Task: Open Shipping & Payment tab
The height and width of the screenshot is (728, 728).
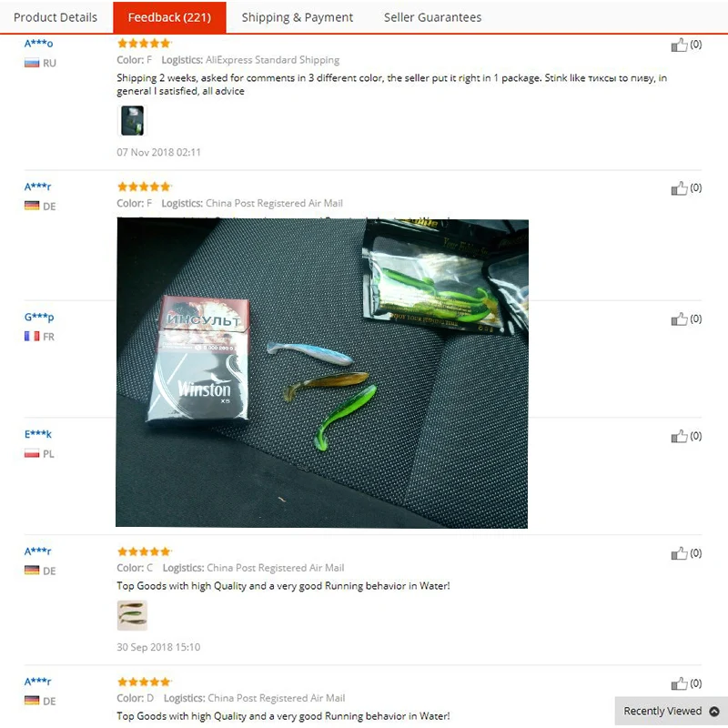Action: [298, 17]
